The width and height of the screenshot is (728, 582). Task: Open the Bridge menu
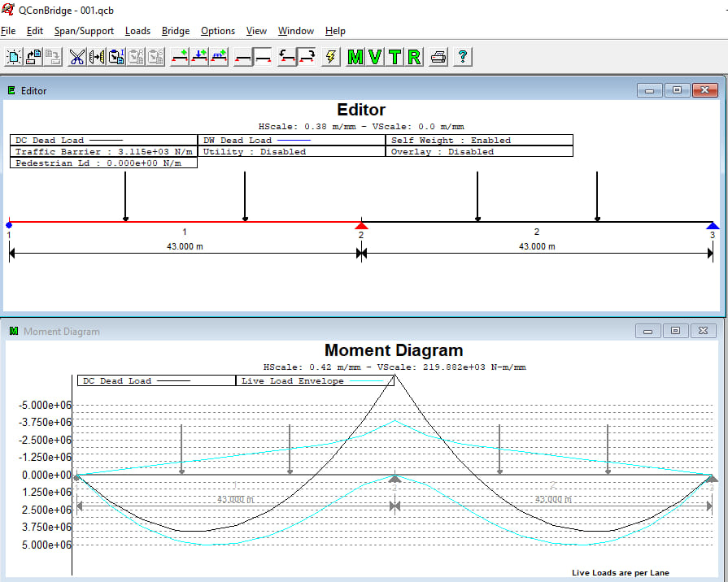click(176, 31)
